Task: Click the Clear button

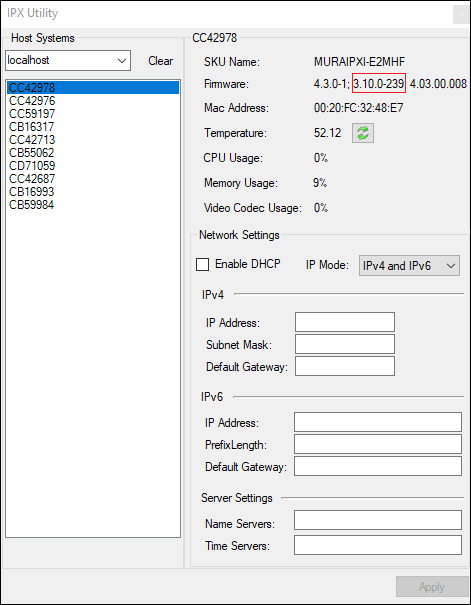Action: click(x=160, y=61)
